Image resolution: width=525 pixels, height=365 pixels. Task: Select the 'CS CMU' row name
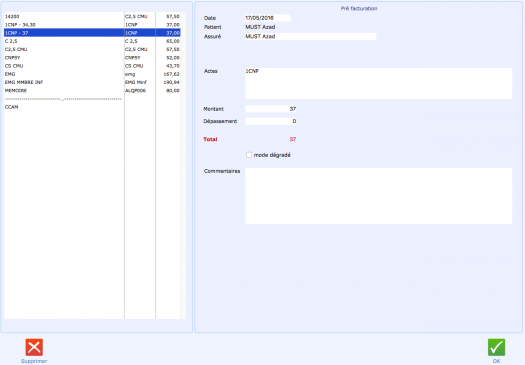[x=14, y=66]
